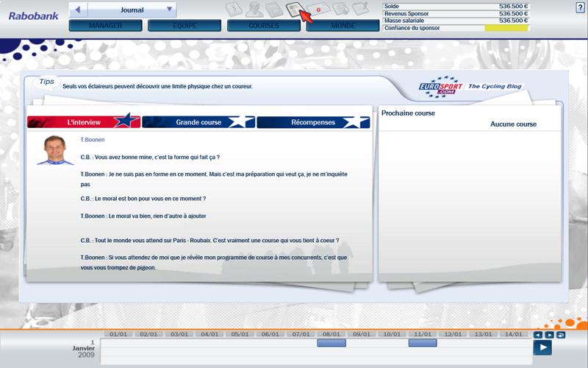The width and height of the screenshot is (588, 368).
Task: Click the magnifying glass search icon
Action: pyautogui.click(x=339, y=10)
